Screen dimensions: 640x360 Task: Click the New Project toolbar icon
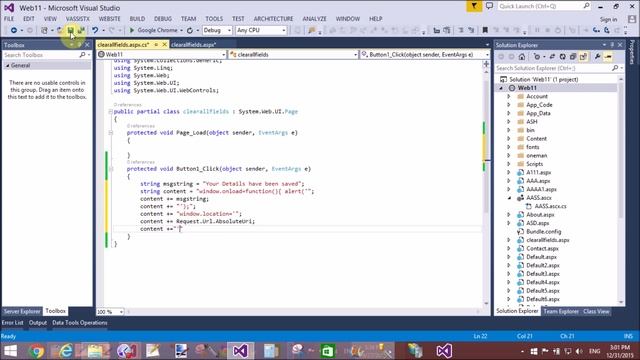pos(44,30)
